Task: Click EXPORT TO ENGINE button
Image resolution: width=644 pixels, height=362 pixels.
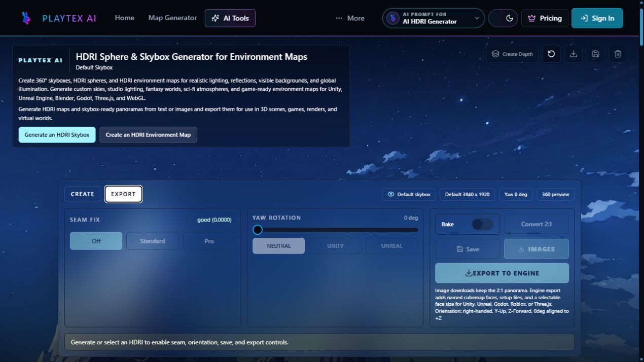Action: [x=502, y=273]
